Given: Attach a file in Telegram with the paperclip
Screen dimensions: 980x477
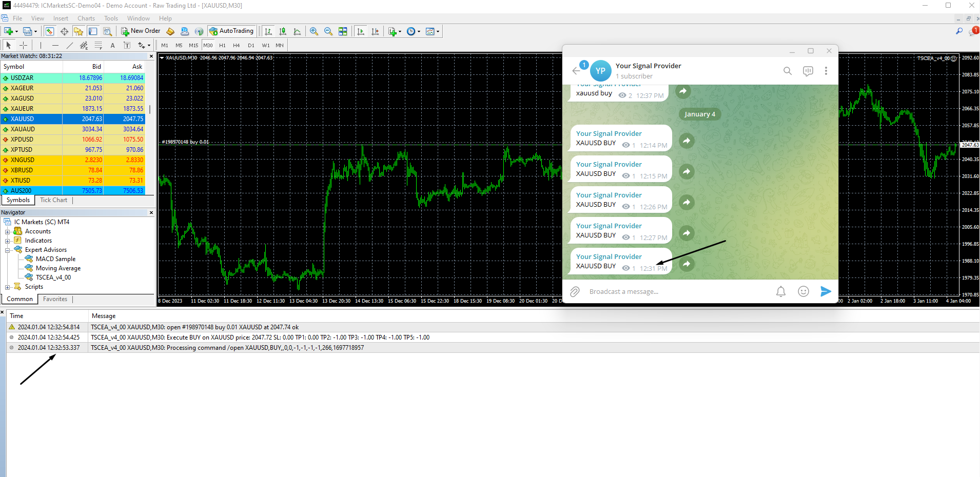Looking at the screenshot, I should 574,291.
